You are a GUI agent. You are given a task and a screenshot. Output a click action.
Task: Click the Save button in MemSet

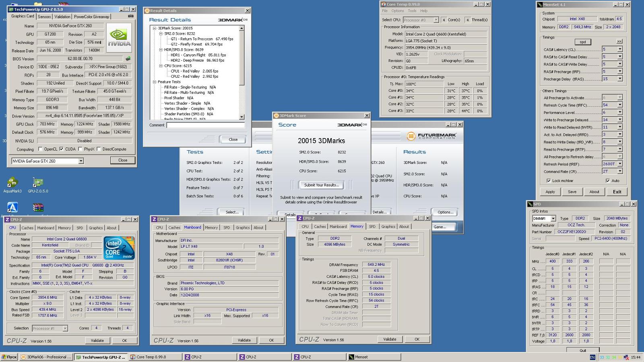[572, 192]
